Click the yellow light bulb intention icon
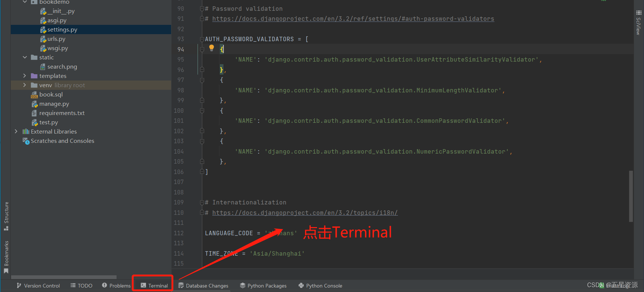Screen dimensions: 644x292 coord(212,47)
